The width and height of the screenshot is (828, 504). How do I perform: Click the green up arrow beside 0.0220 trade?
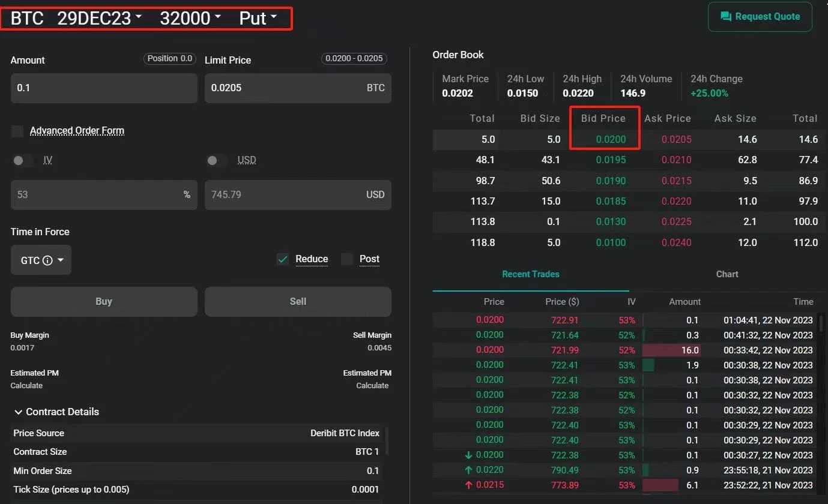click(468, 470)
